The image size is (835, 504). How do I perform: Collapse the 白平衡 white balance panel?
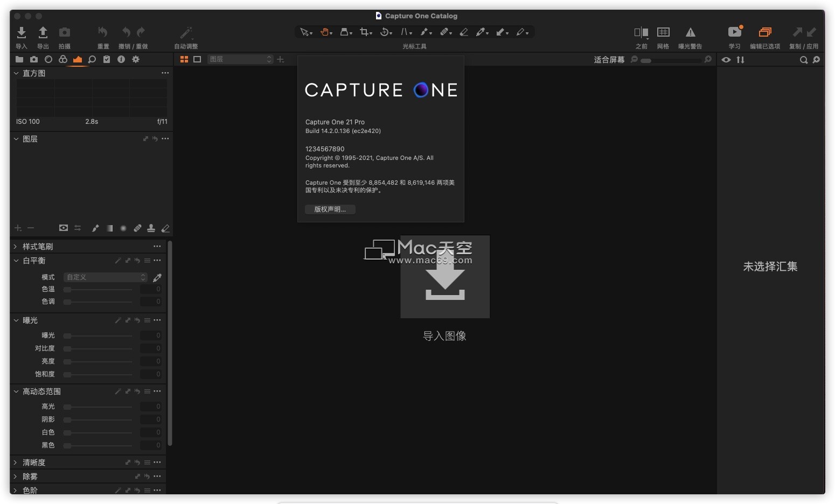[x=16, y=261]
